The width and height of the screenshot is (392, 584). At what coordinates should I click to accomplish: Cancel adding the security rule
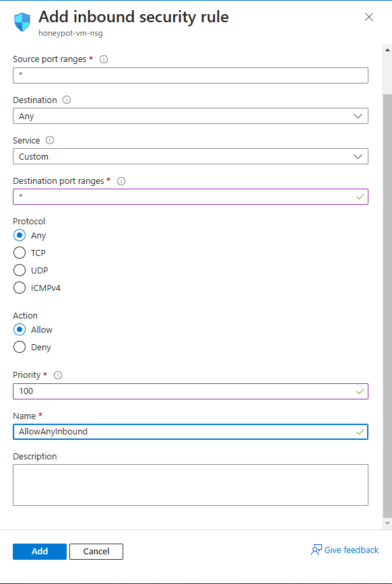96,552
